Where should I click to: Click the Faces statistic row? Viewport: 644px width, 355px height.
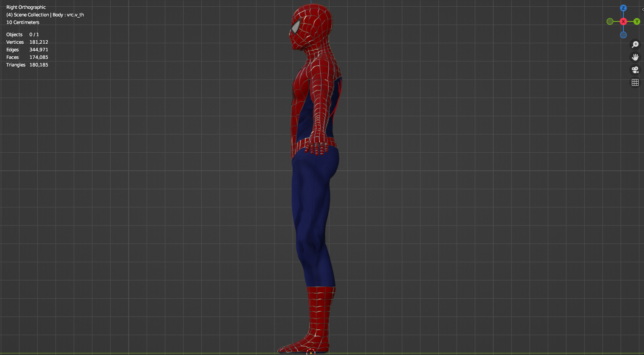tap(26, 57)
